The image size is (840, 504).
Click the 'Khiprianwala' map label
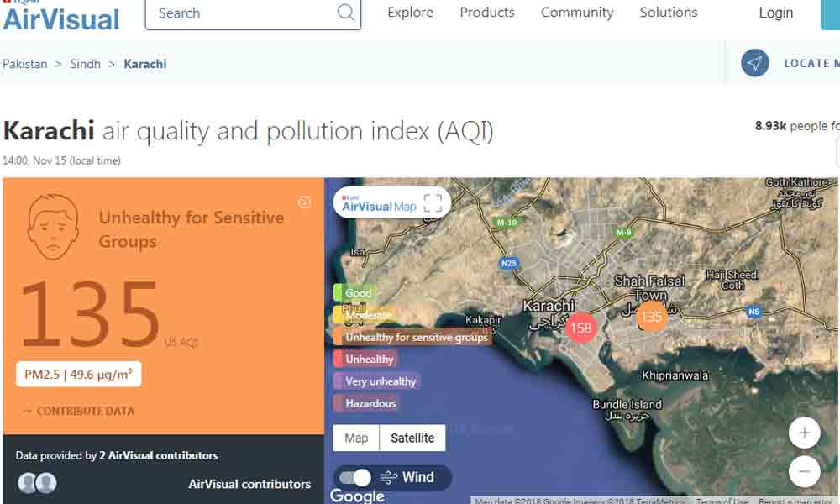point(675,375)
